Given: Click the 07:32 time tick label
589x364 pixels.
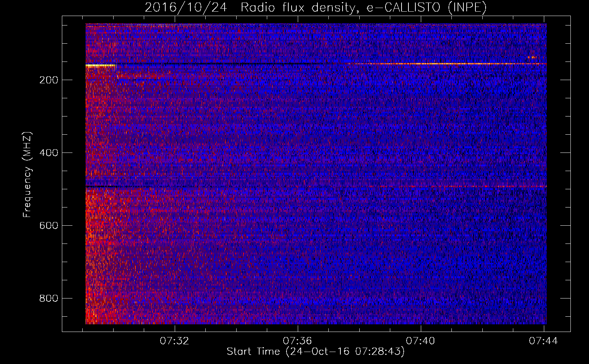Looking at the screenshot, I should coord(175,341).
